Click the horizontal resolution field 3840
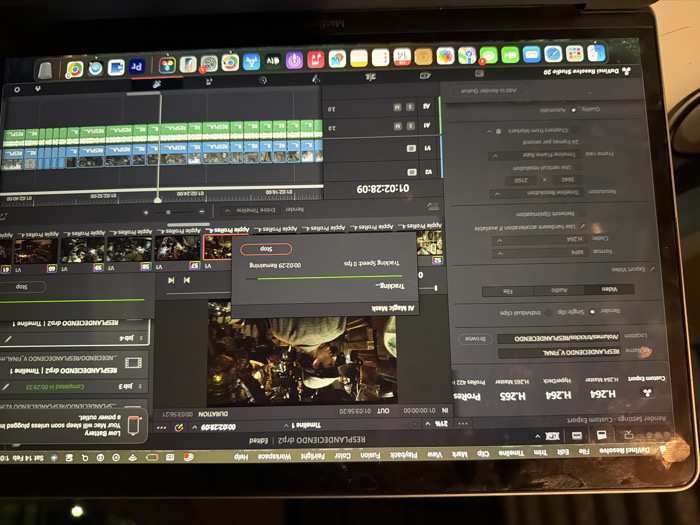The height and width of the screenshot is (525, 700). pos(567,179)
